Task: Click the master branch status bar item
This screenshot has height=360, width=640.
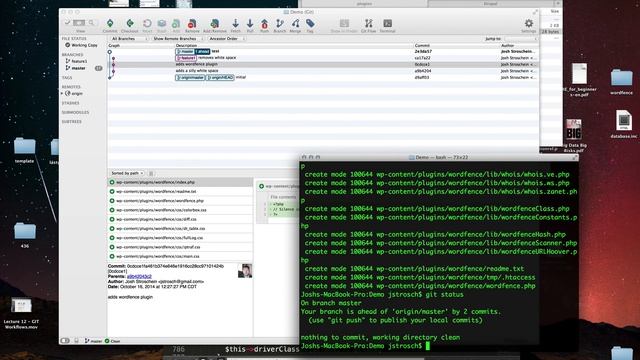Action: click(x=93, y=341)
